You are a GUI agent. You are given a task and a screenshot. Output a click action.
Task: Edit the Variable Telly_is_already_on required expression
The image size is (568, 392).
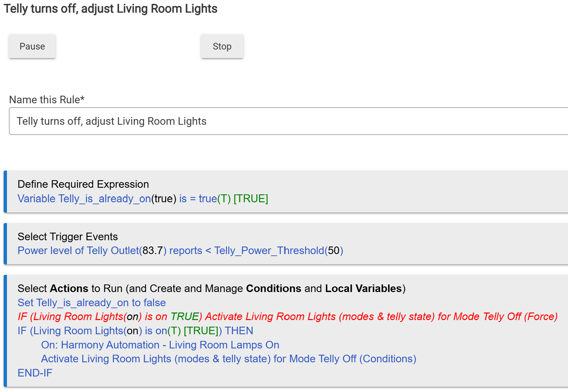pos(142,199)
